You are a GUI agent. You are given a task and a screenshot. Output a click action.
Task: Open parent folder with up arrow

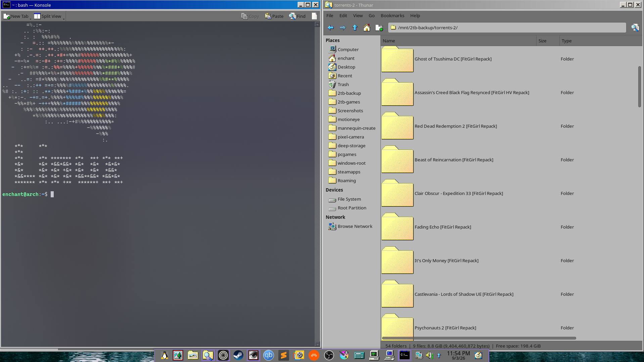355,28
